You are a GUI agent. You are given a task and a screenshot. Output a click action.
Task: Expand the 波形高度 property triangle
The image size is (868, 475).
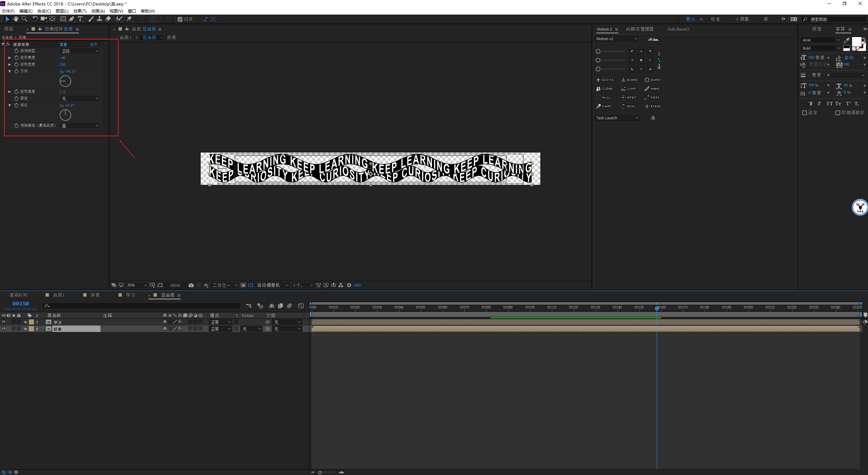(10, 58)
